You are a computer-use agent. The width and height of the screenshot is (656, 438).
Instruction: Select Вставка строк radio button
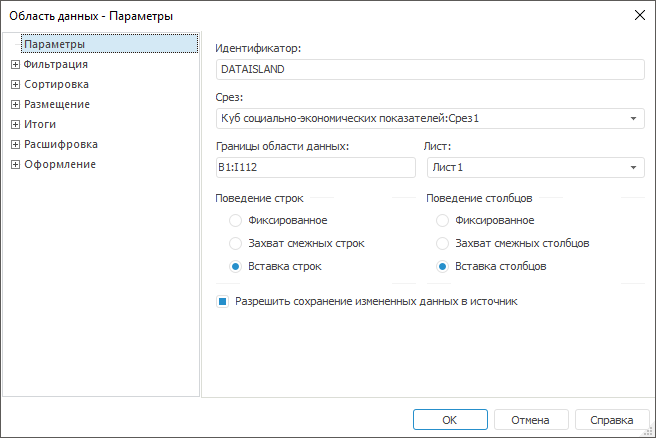pyautogui.click(x=235, y=266)
